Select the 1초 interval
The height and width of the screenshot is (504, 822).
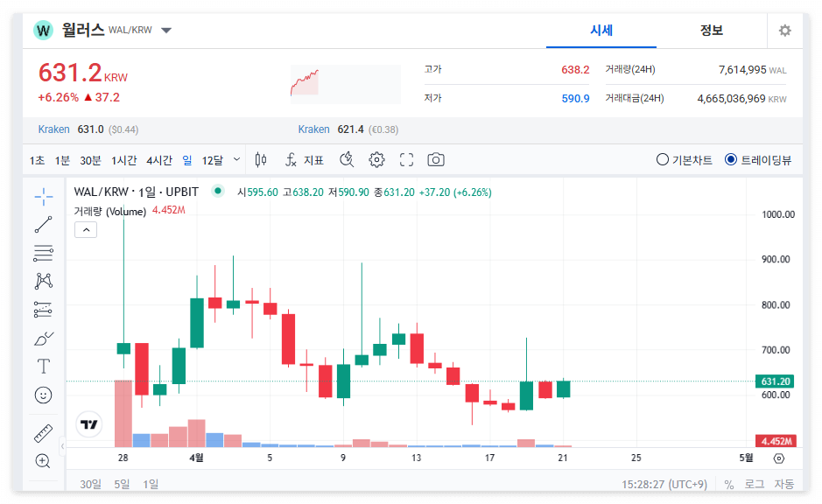[38, 160]
